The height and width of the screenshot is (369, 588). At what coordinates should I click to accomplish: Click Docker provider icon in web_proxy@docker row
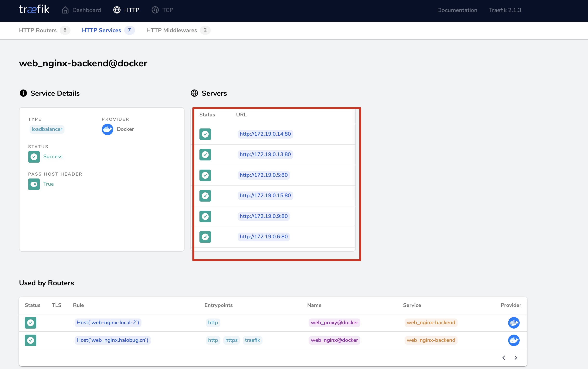pyautogui.click(x=514, y=323)
